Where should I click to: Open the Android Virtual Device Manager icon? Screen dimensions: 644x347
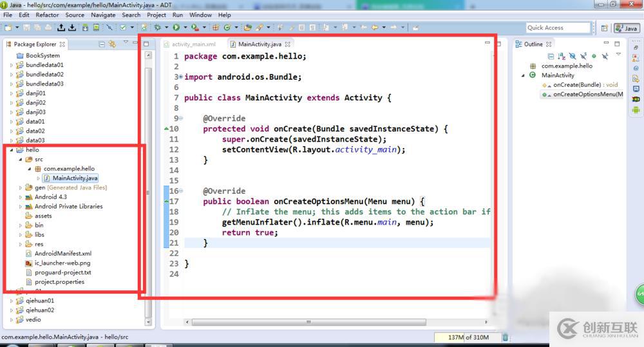[96, 28]
